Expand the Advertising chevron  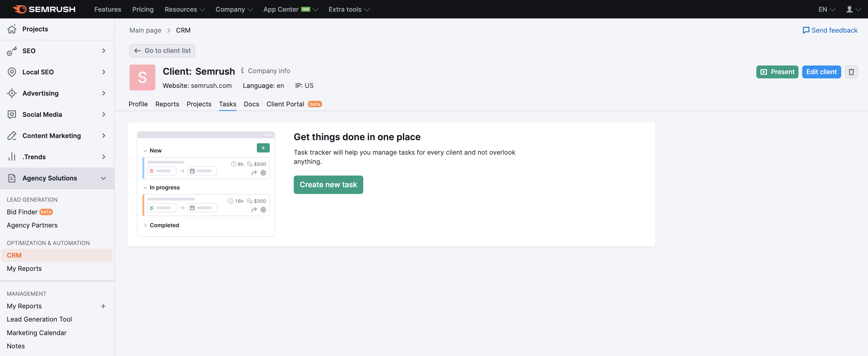click(x=104, y=93)
